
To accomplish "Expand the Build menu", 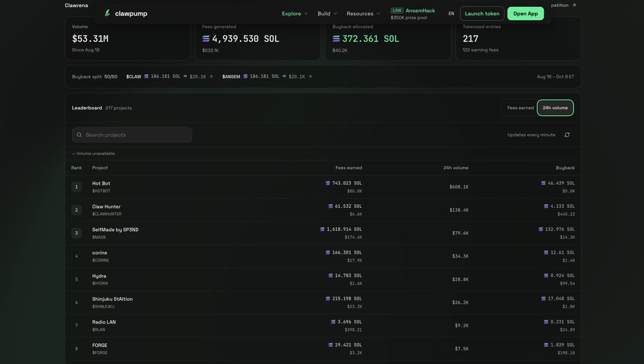I will pos(327,13).
